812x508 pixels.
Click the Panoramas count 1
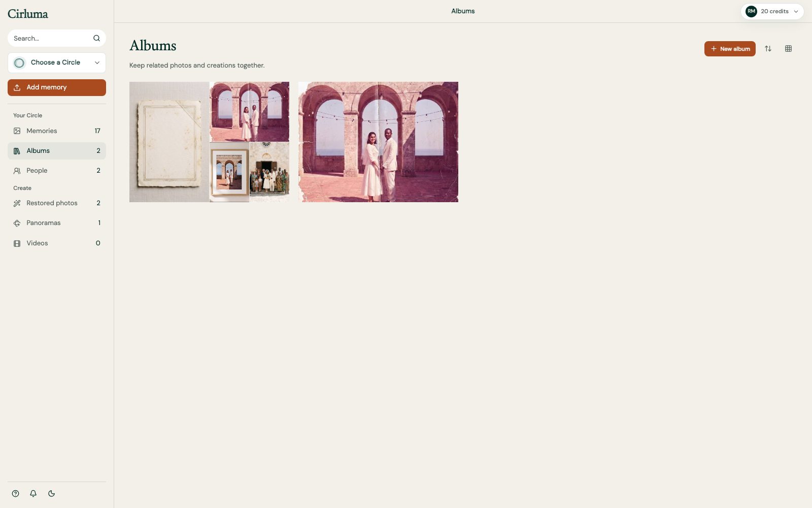(x=99, y=223)
